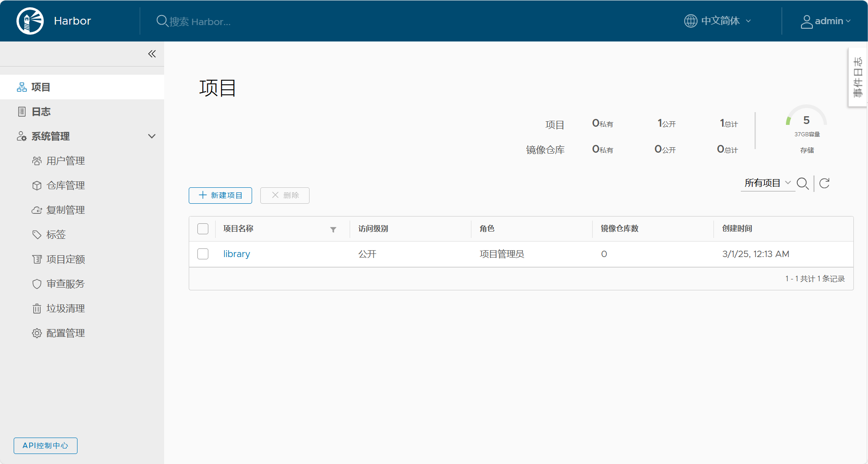
Task: Click the 1 - 1 共计 1 条记录 footer text
Action: [815, 278]
